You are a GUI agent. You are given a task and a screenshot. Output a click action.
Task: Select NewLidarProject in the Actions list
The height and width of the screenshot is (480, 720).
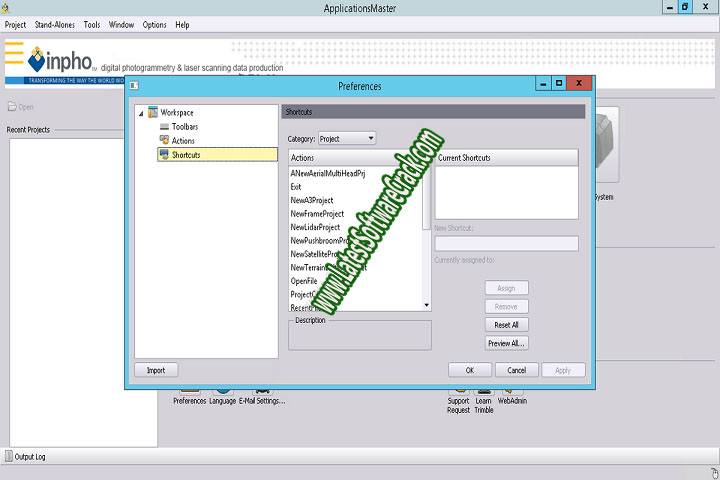315,227
